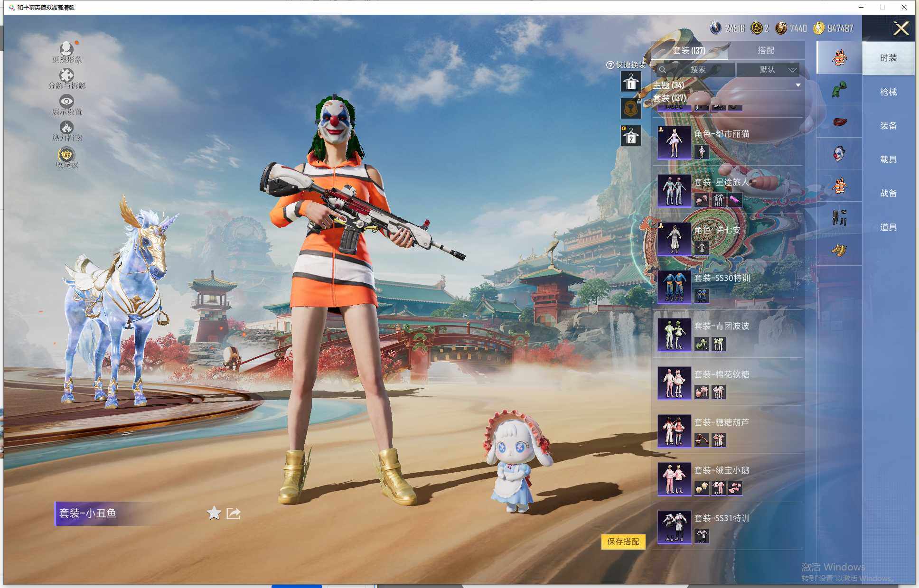
Task: Switch to the 搭配 tab
Action: click(x=765, y=50)
